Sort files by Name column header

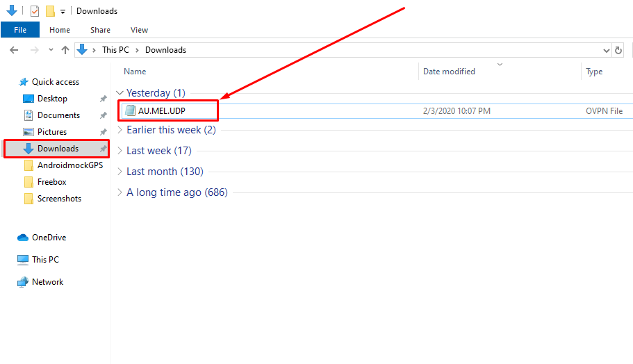pyautogui.click(x=135, y=72)
